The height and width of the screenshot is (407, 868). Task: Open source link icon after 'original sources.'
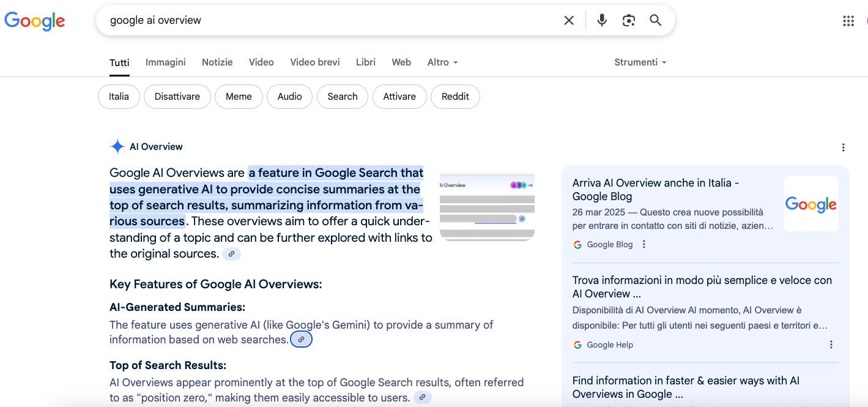[231, 253]
